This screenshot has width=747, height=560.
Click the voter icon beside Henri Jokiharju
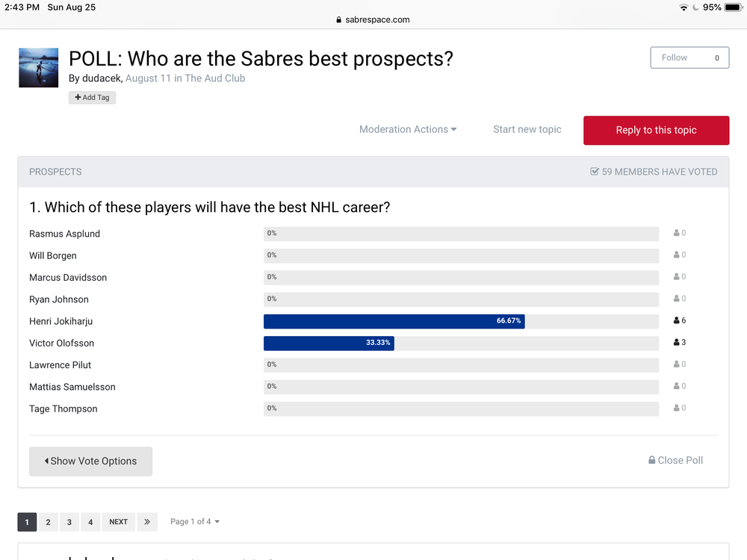coord(676,320)
